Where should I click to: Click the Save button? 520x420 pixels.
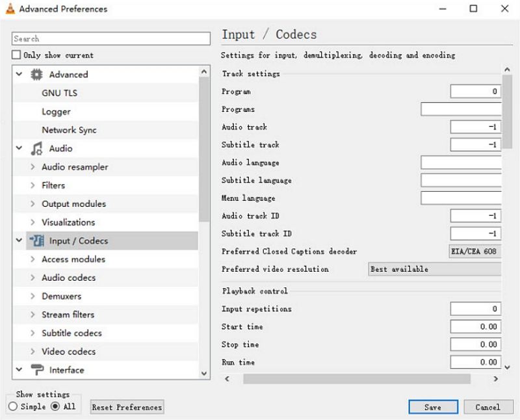(x=433, y=407)
